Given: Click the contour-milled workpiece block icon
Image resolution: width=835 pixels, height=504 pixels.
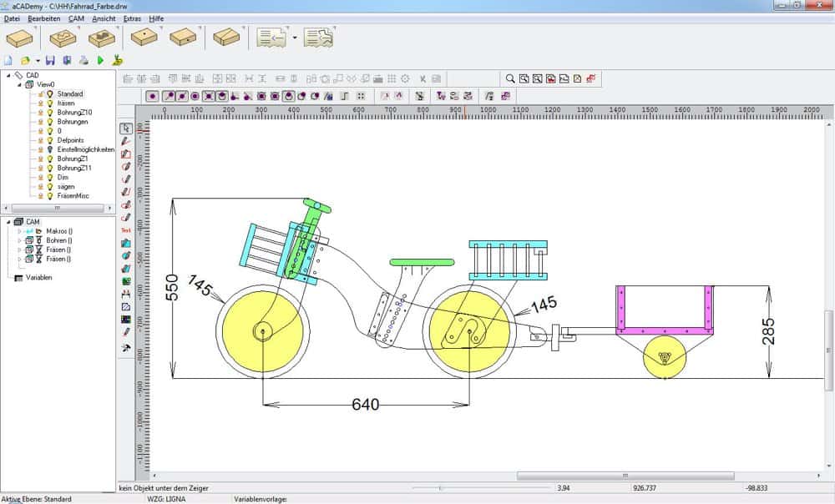Looking at the screenshot, I should [63, 38].
